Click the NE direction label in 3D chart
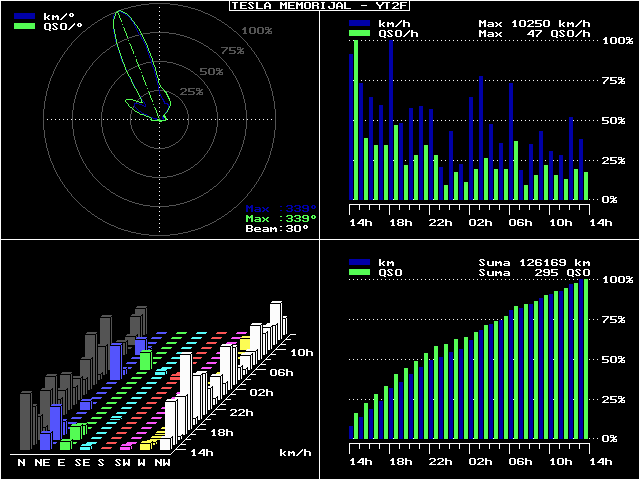Screen dimensions: 640x480 [x=42, y=462]
